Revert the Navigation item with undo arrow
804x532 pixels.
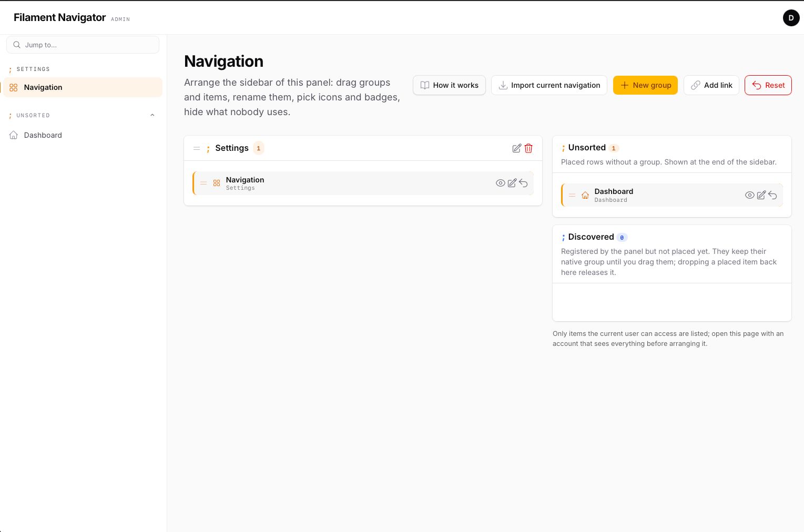[523, 183]
